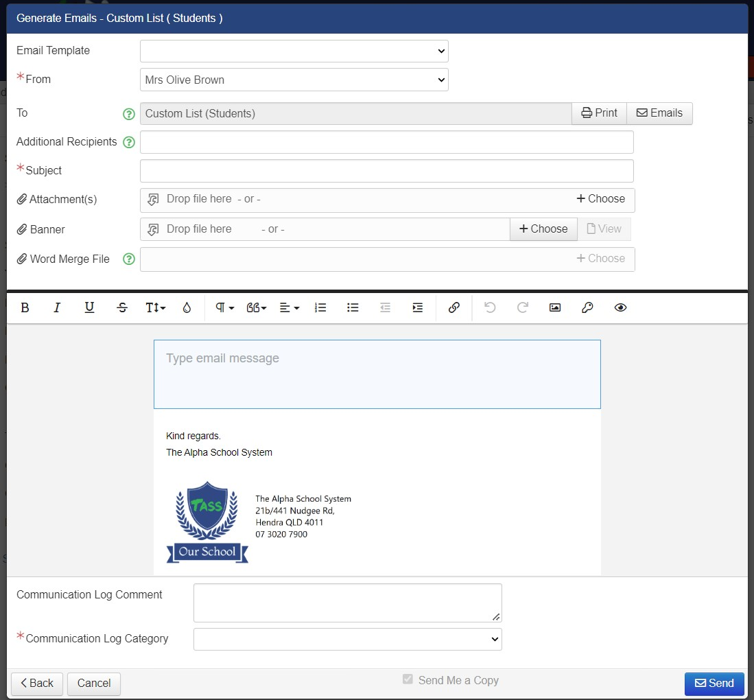Apply italic formatting to text
754x700 pixels.
[x=58, y=308]
